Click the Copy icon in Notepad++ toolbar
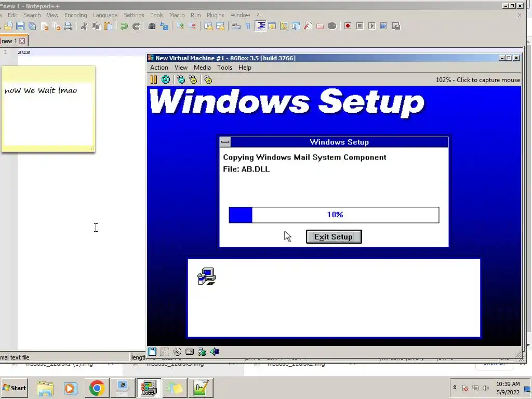Image resolution: width=532 pixels, height=399 pixels. 96,26
